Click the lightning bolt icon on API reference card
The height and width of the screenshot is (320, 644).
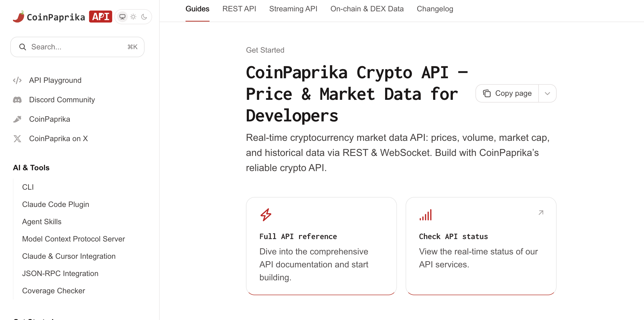coord(266,215)
